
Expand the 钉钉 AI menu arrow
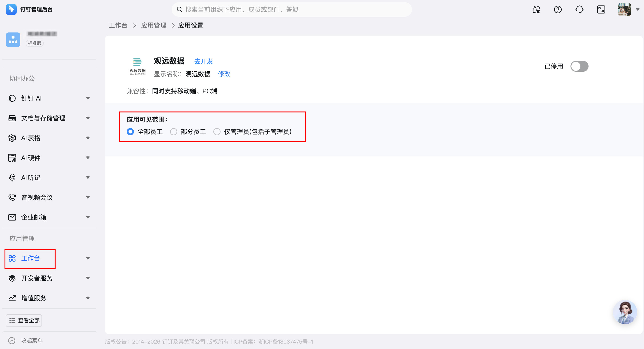(88, 98)
